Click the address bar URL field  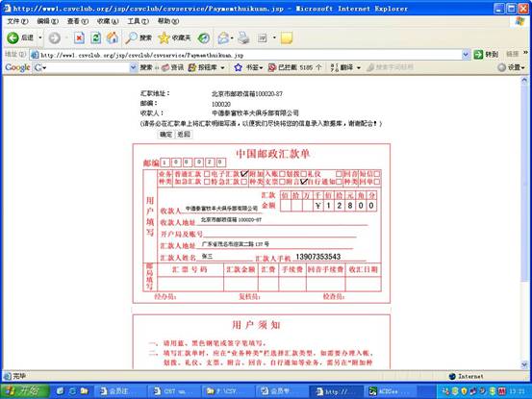[249, 55]
